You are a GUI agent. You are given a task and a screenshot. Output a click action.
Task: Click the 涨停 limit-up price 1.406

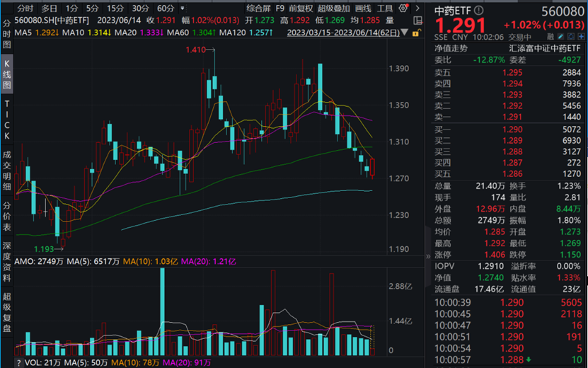coord(495,255)
